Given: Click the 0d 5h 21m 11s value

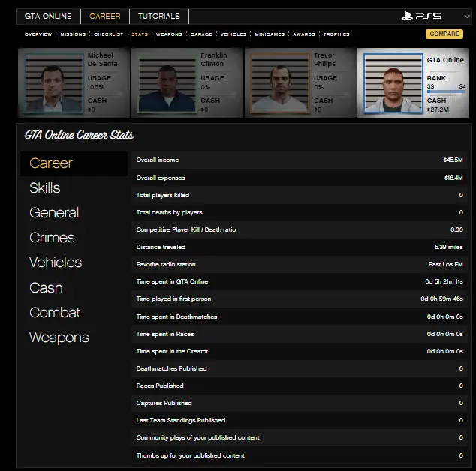Looking at the screenshot, I should 444,281.
